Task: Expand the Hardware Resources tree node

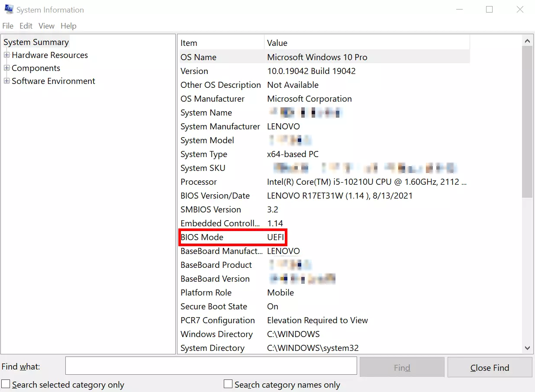Action: (x=6, y=55)
